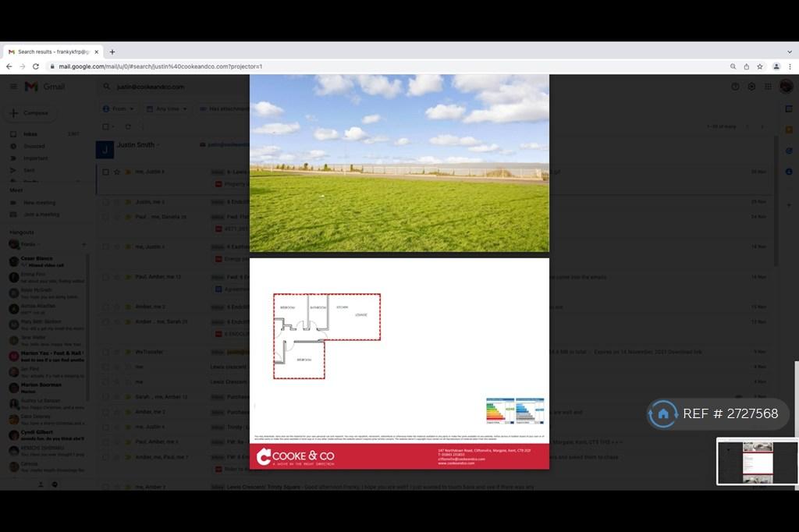Select checkbox for 'Amber, me 3' email
Screen dimensions: 799x532
click(x=105, y=307)
